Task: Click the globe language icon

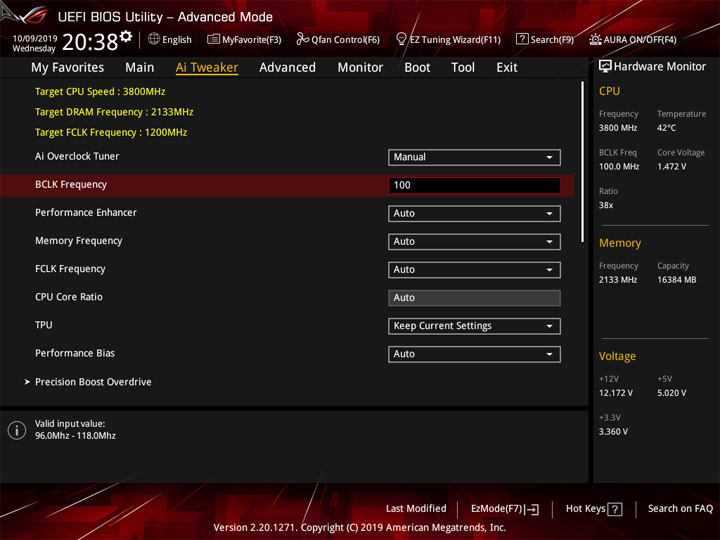Action: (154, 39)
